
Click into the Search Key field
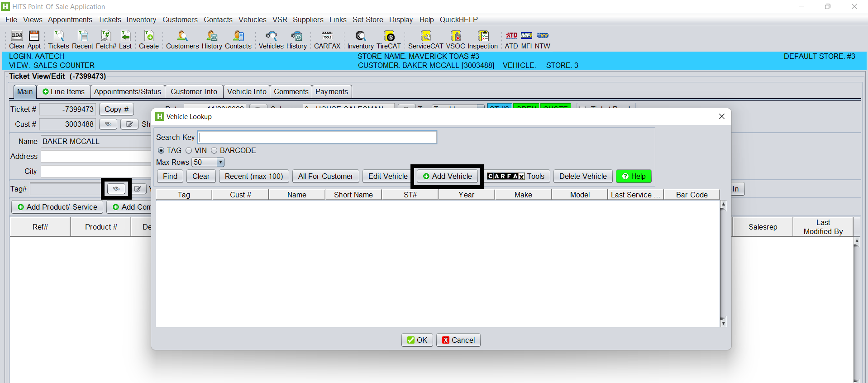click(317, 137)
